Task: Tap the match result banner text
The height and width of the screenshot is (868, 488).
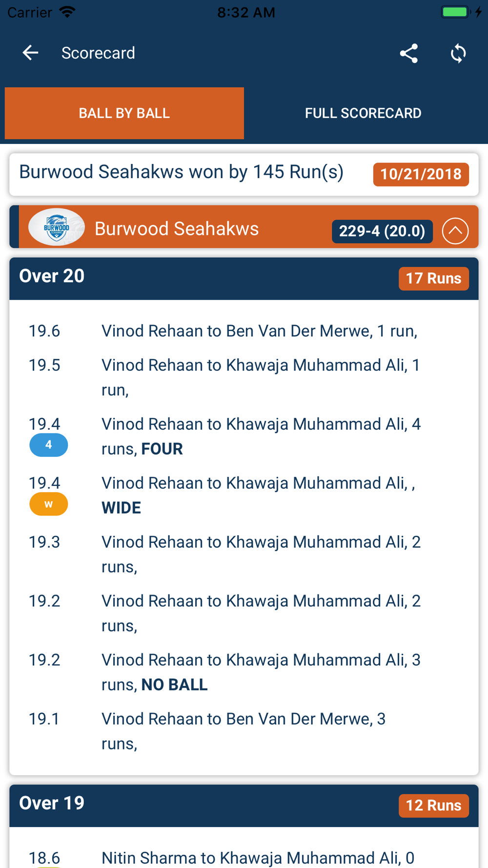Action: coord(181,172)
